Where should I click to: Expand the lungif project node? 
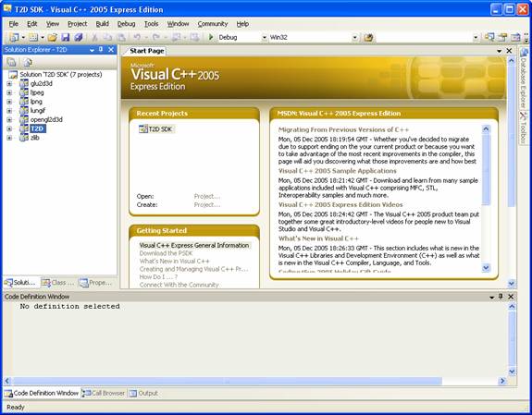[9, 111]
